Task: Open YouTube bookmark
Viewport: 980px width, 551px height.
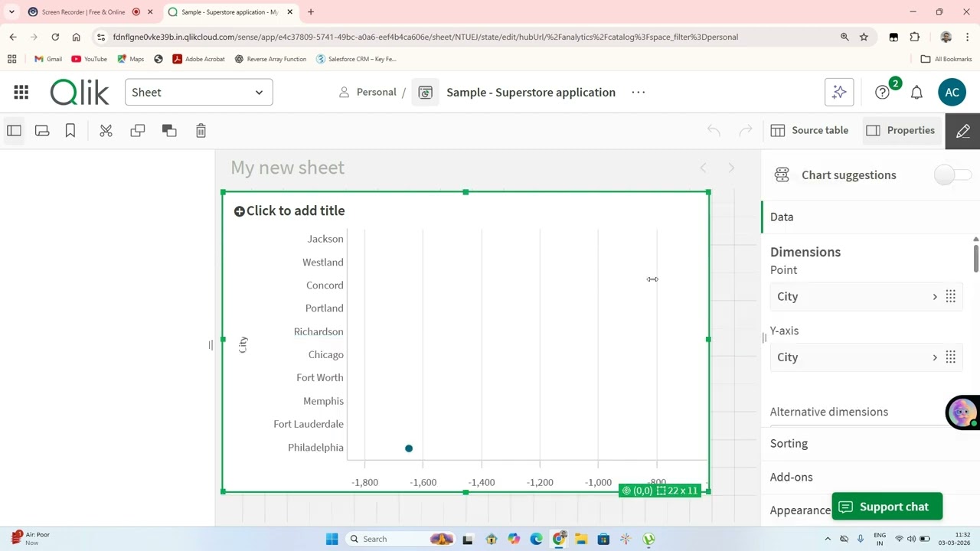Action: coord(89,59)
